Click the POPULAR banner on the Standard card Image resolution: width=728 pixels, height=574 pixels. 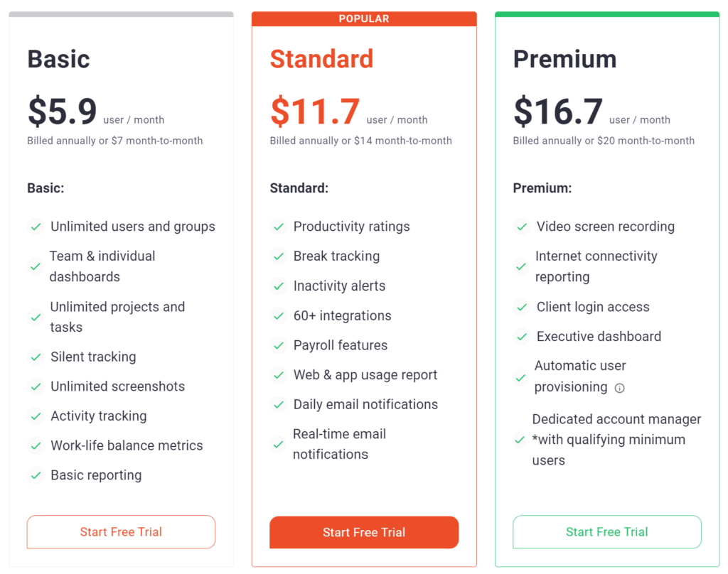click(363, 18)
